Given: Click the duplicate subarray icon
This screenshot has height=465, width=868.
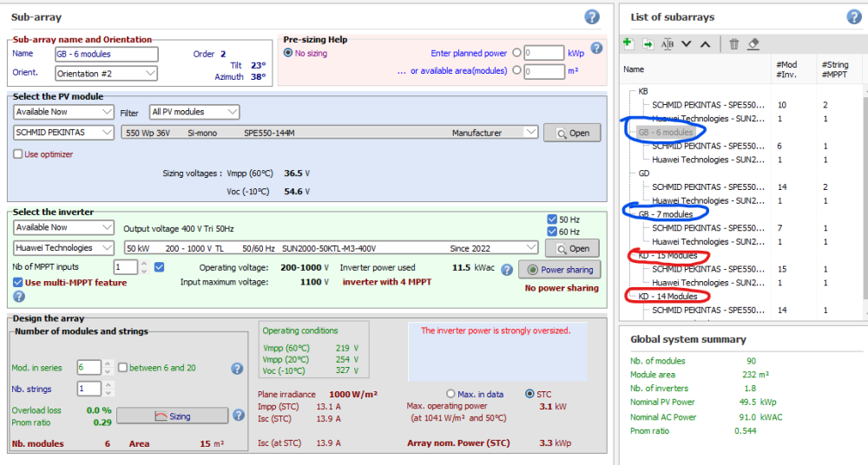Looking at the screenshot, I should click(x=648, y=43).
